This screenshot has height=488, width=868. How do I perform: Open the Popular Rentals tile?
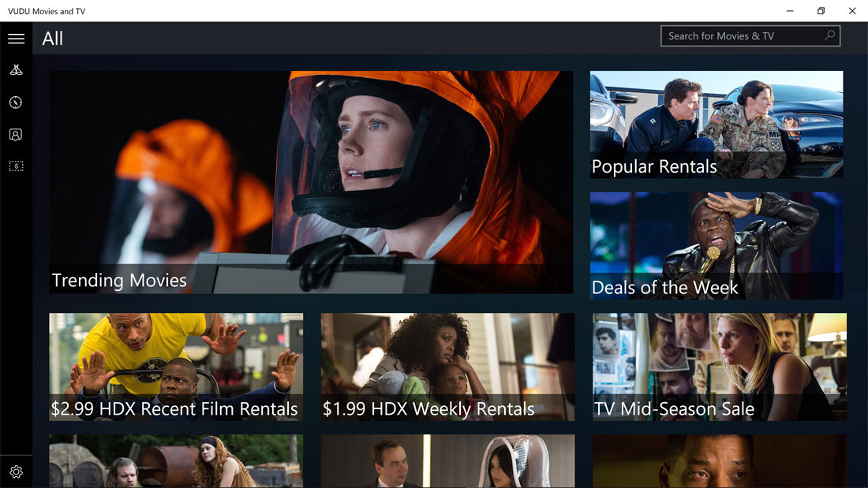pyautogui.click(x=716, y=124)
